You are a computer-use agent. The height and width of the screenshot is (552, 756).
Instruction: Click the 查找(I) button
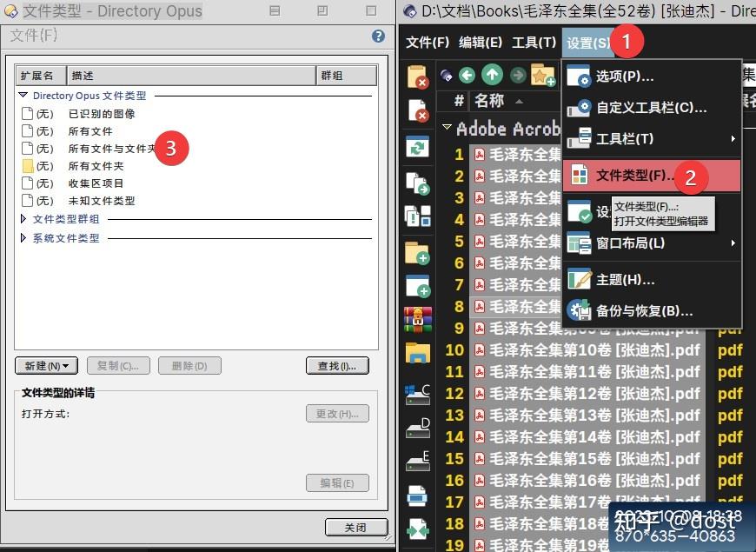click(339, 365)
